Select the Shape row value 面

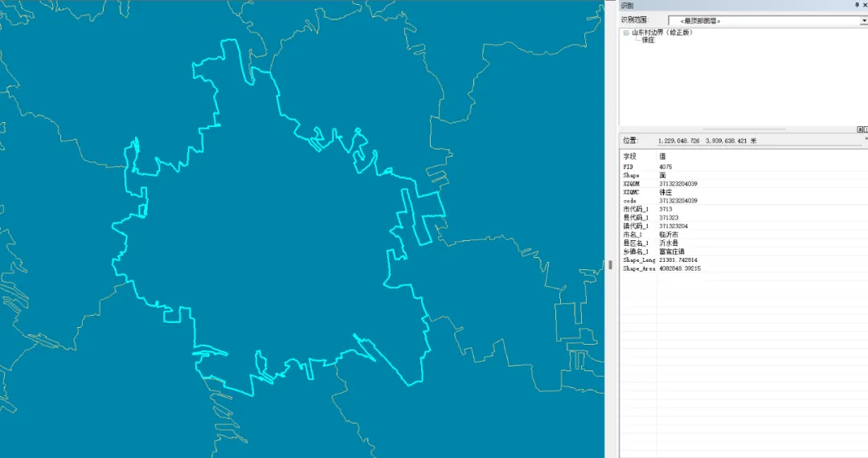(662, 175)
